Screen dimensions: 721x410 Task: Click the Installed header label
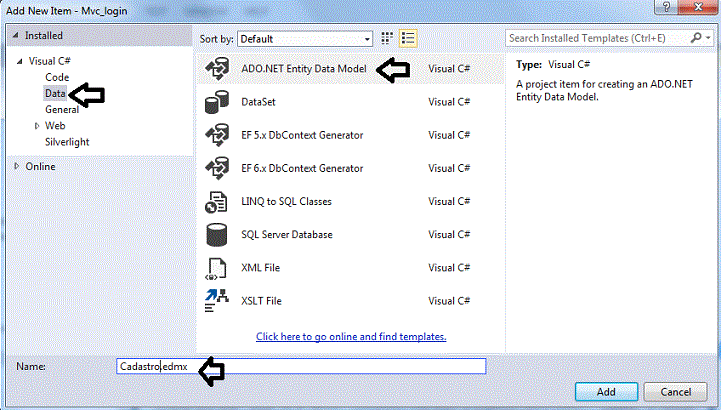(44, 35)
